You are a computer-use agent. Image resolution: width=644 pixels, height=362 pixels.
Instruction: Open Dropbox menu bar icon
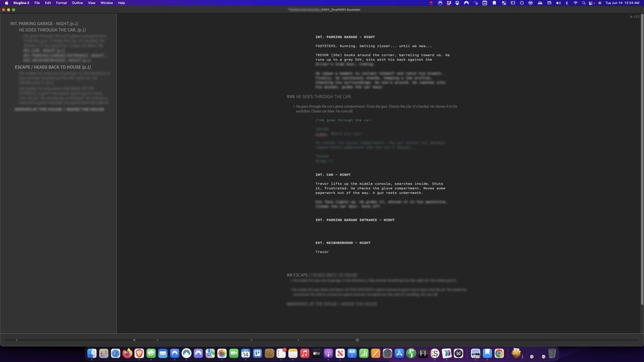point(449,3)
